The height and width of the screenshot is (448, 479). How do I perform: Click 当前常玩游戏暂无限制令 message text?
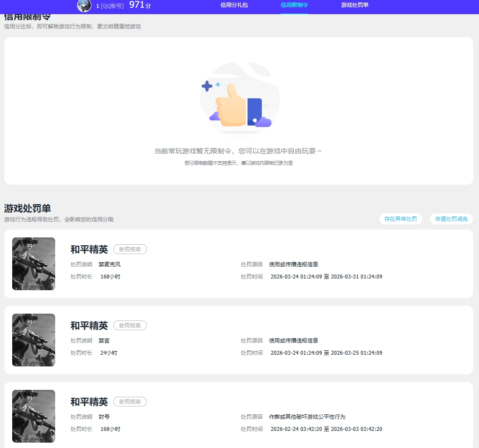[238, 151]
